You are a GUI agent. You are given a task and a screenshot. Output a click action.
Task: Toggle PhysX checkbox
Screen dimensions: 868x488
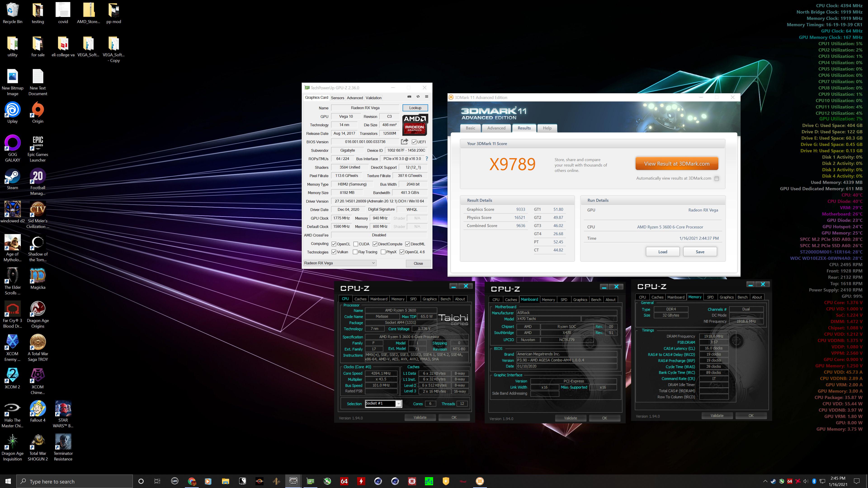(x=383, y=252)
